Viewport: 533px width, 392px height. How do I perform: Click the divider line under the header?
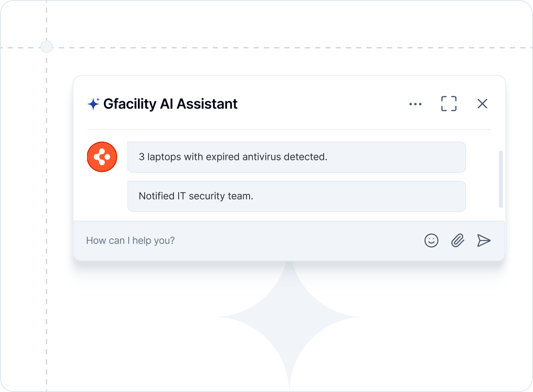[289, 129]
